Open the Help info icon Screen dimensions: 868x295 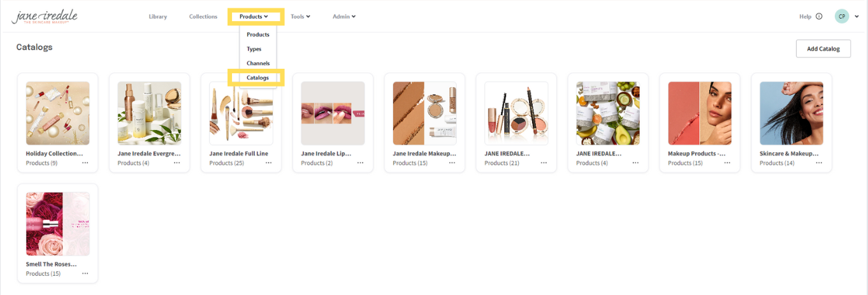tap(819, 17)
